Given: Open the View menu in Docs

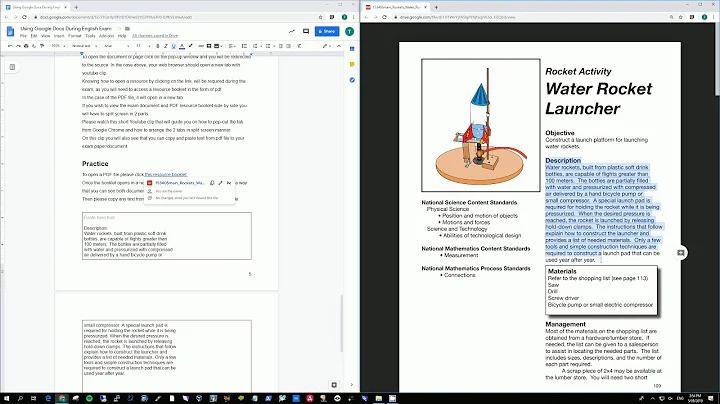Looking at the screenshot, I should [46, 36].
